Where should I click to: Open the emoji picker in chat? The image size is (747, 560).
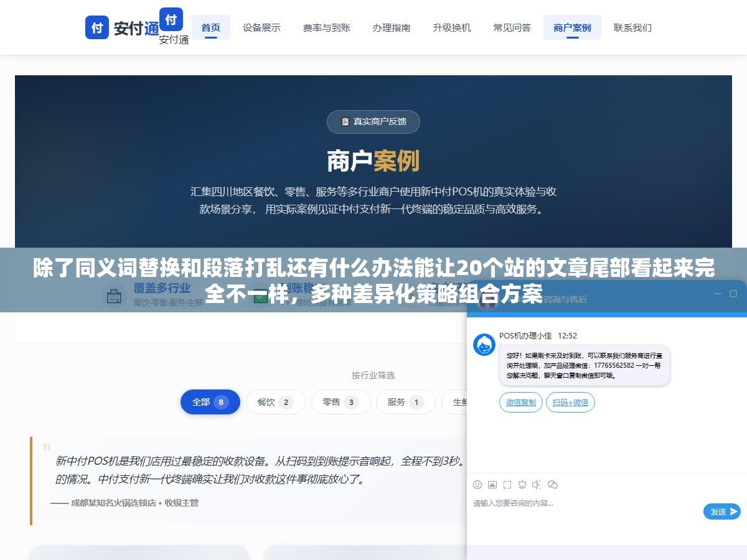(x=477, y=485)
